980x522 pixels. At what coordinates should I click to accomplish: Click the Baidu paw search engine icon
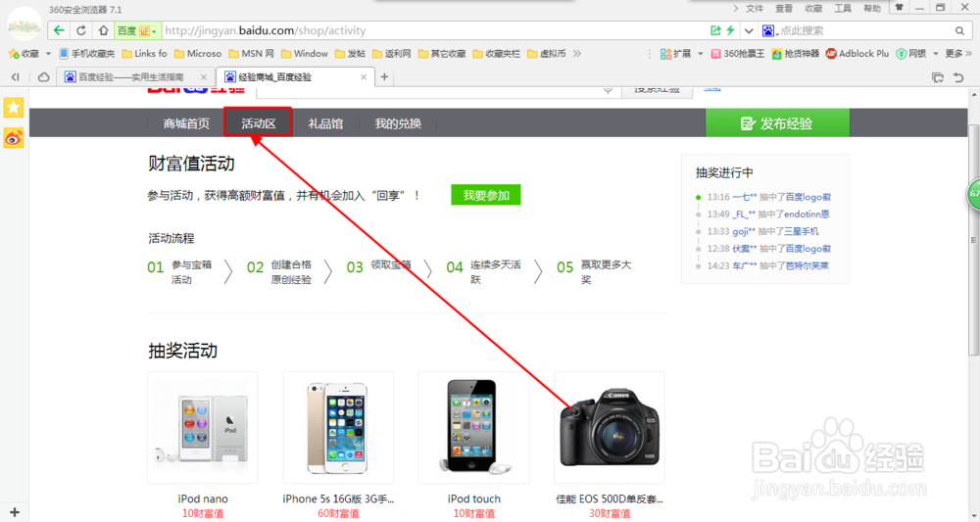click(768, 30)
